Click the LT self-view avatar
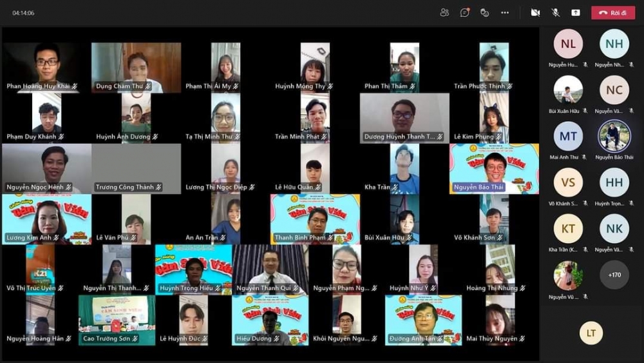This screenshot has height=363, width=644. pos(591,333)
